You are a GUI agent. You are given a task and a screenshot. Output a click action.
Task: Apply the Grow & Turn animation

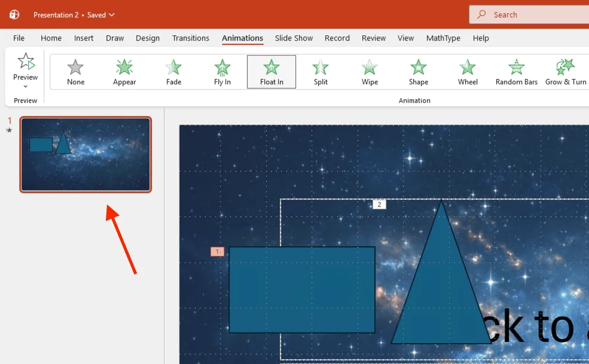click(566, 72)
